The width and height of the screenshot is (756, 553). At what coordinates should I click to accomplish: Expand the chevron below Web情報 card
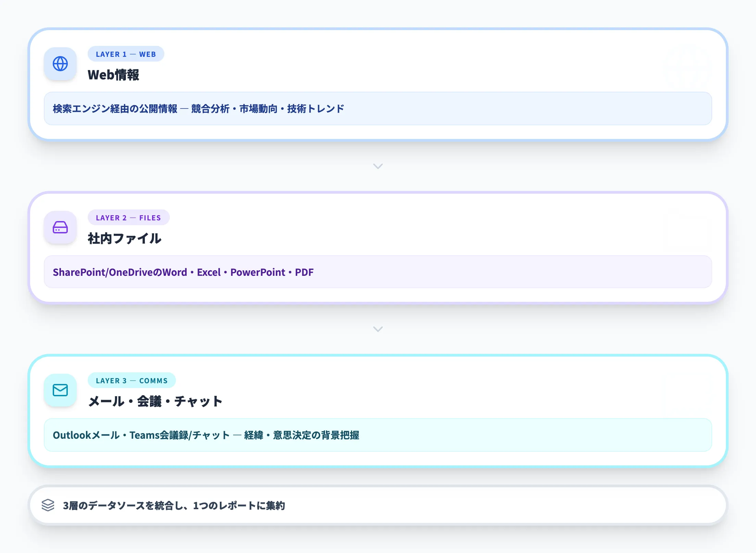pyautogui.click(x=378, y=167)
